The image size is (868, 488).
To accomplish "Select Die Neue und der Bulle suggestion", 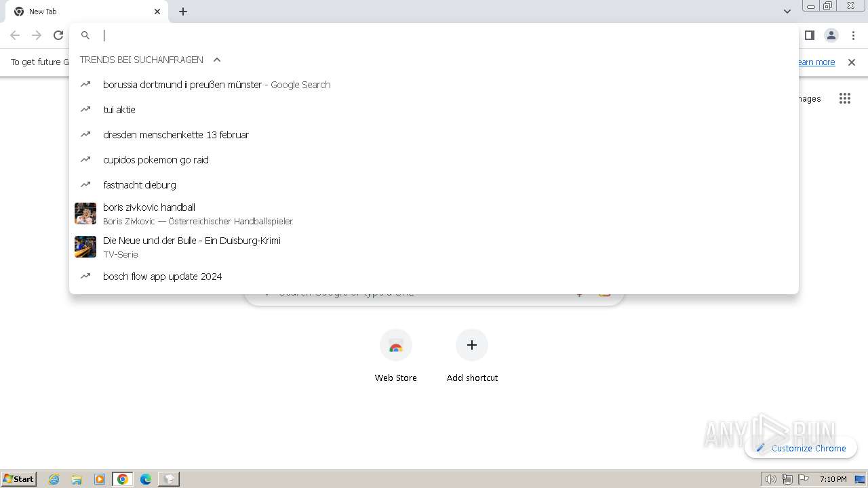I will [434, 247].
